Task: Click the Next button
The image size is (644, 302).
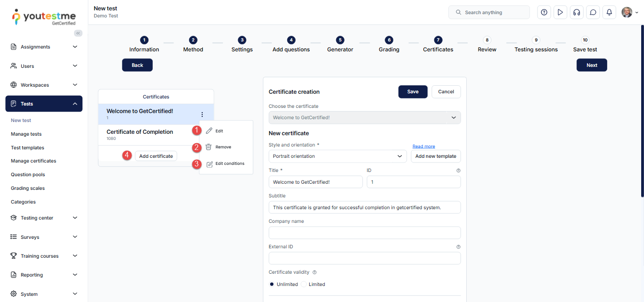Action: [x=592, y=65]
